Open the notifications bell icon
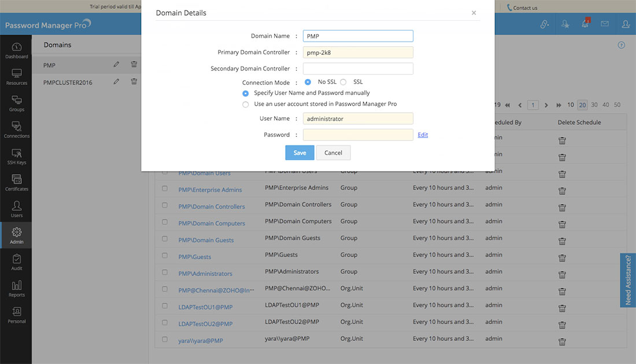The width and height of the screenshot is (636, 364). tap(585, 24)
